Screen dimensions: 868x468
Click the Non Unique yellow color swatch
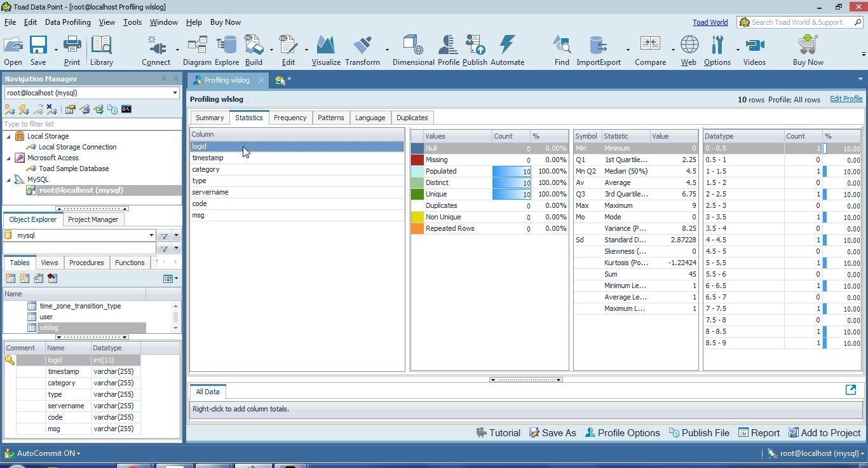[x=417, y=217]
